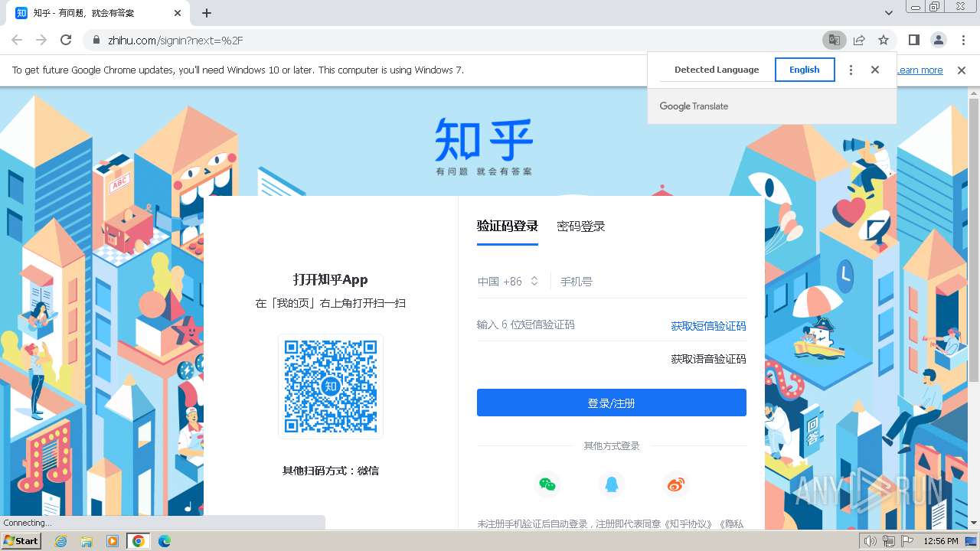
Task: Click the 微信 scan method link
Action: coord(368,471)
